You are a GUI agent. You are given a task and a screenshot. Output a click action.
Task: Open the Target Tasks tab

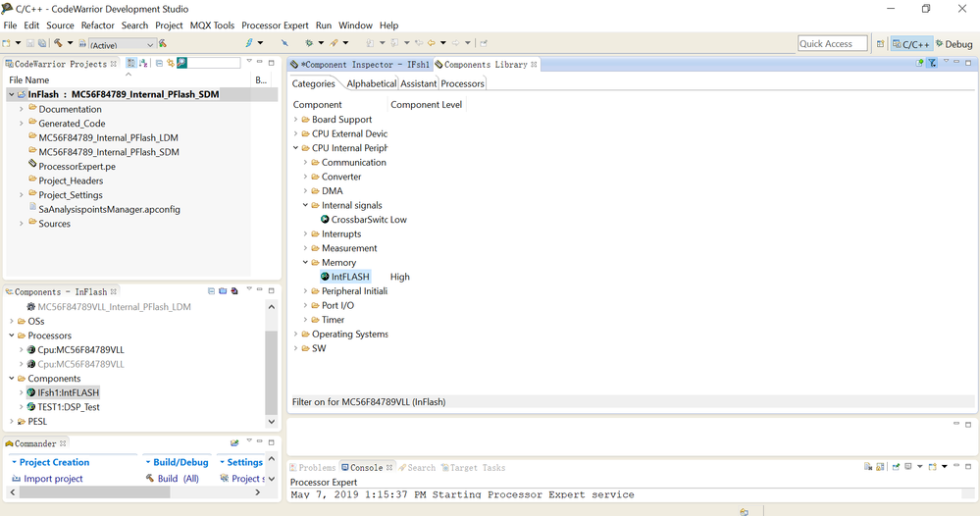pos(473,467)
